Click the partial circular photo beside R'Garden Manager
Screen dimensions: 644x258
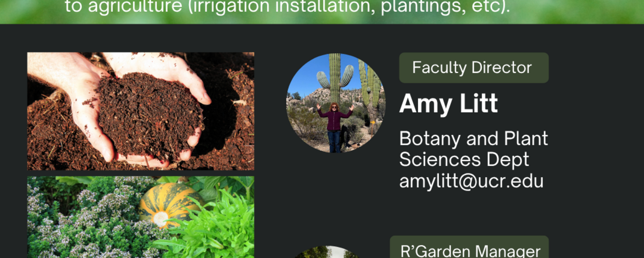coord(326,252)
